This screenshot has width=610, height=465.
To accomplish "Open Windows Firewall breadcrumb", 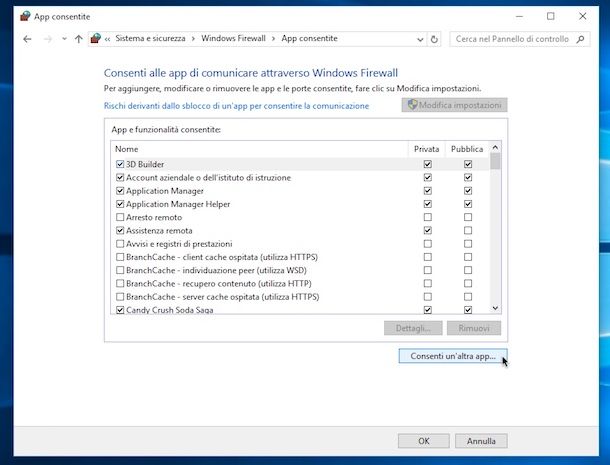I will coord(233,39).
